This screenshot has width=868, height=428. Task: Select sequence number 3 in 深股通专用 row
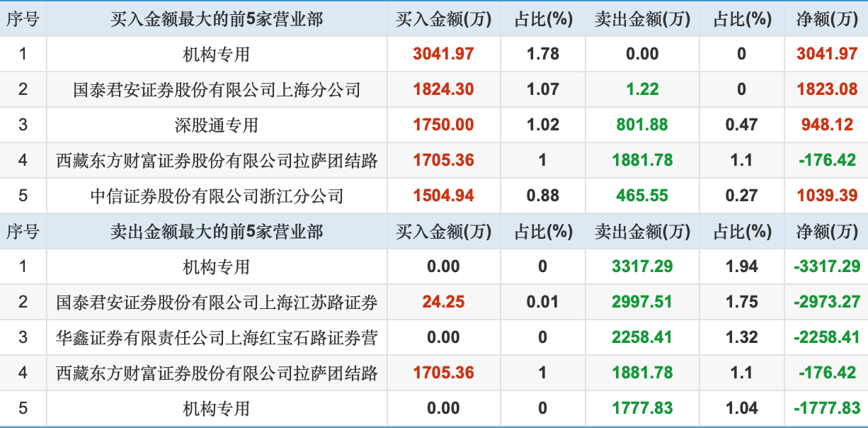[23, 125]
